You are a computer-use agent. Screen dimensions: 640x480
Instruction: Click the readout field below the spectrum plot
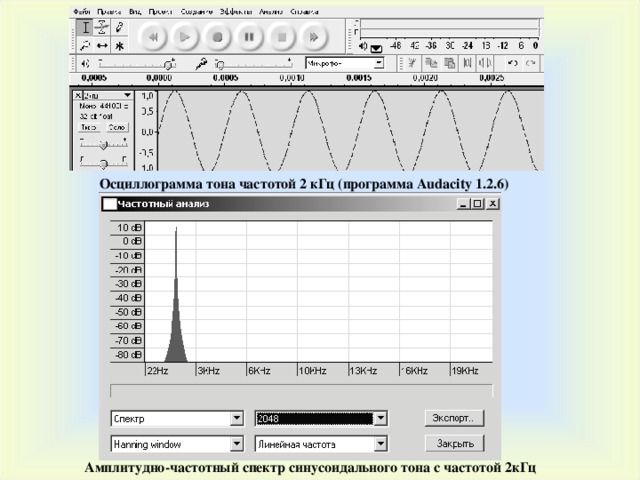pyautogui.click(x=301, y=391)
